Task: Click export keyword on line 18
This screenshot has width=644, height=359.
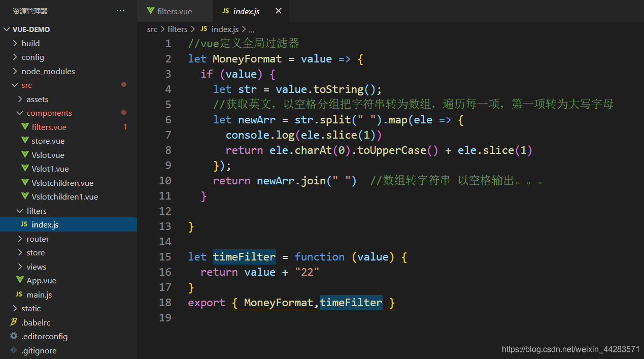Action: (x=207, y=303)
